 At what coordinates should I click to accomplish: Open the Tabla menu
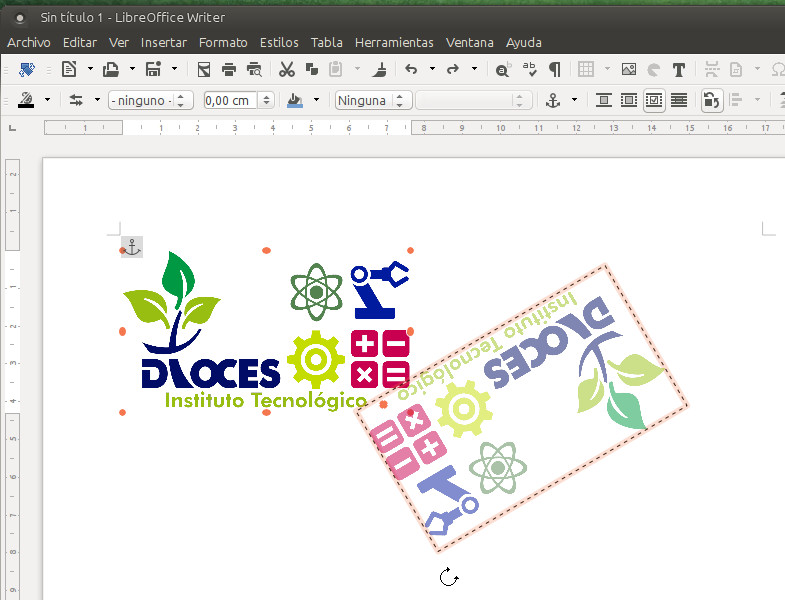tap(326, 43)
